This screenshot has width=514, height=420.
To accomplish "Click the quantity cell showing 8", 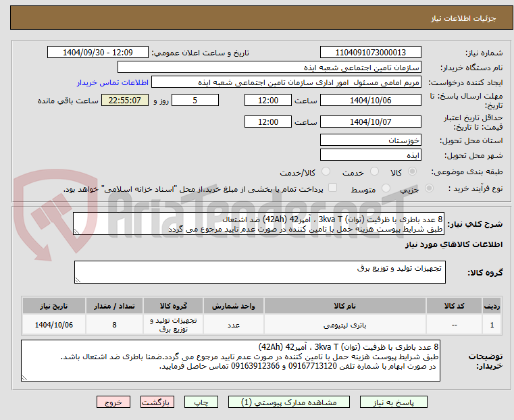I will click(114, 325).
